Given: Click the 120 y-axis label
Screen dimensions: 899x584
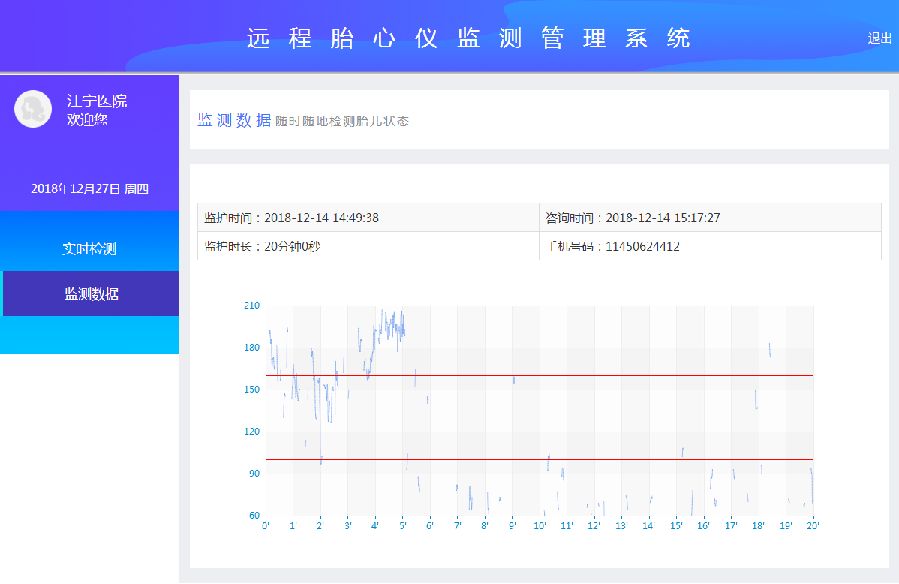Looking at the screenshot, I should click(252, 431).
